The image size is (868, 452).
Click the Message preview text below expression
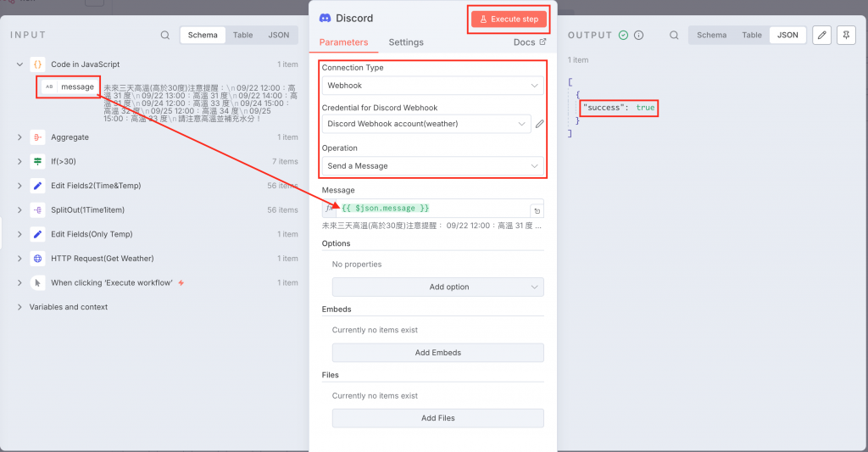coord(431,226)
